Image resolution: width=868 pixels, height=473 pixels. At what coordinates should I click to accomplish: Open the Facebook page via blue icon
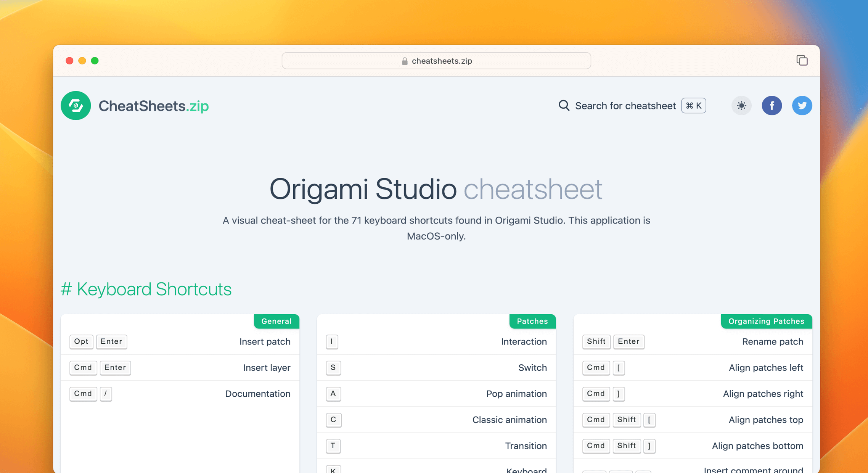(x=772, y=106)
